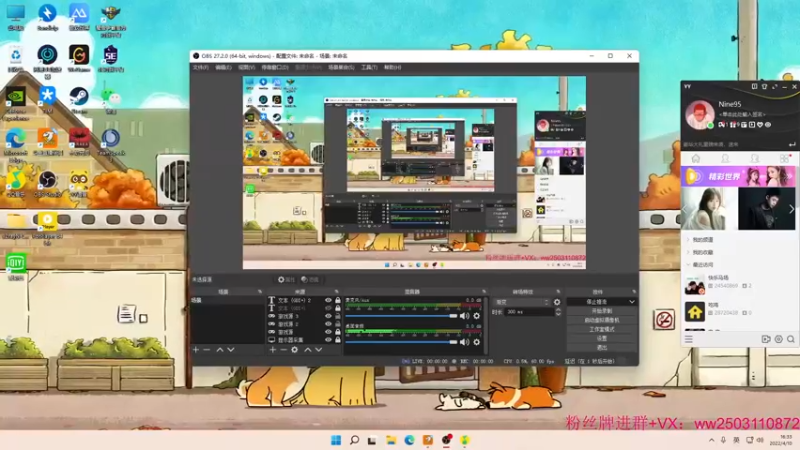Toggle visibility of the second 文本 (GDI+) source
The height and width of the screenshot is (450, 800).
click(328, 308)
